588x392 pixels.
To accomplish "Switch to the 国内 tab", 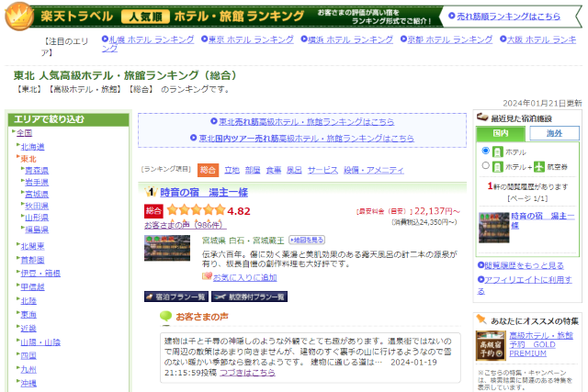I will (502, 134).
